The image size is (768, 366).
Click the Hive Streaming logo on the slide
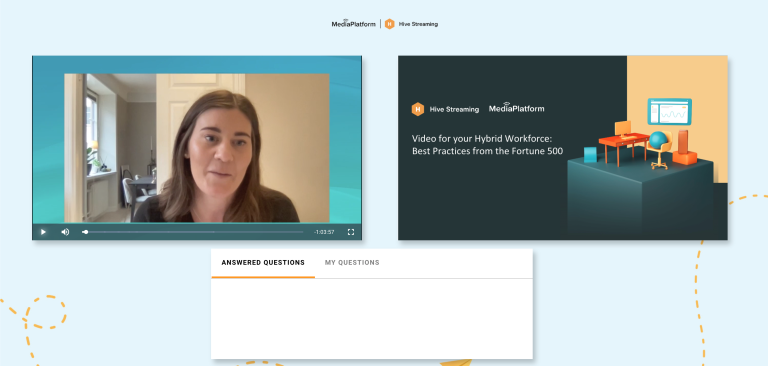(x=445, y=109)
